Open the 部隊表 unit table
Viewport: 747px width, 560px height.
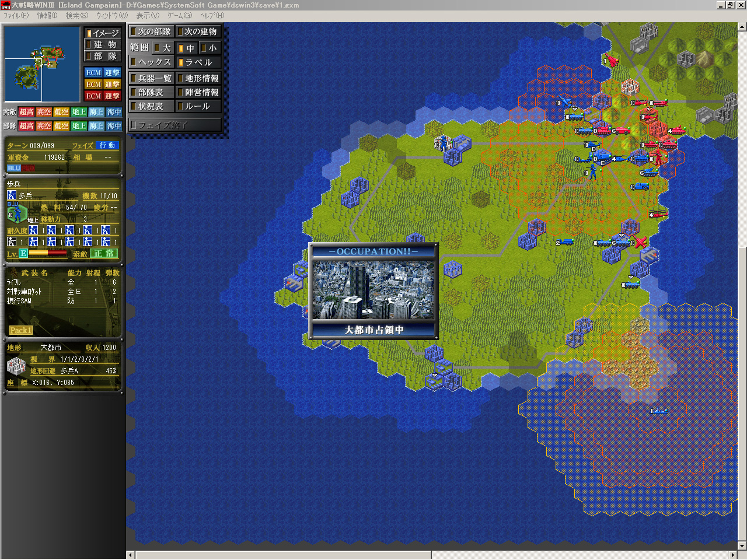(152, 92)
